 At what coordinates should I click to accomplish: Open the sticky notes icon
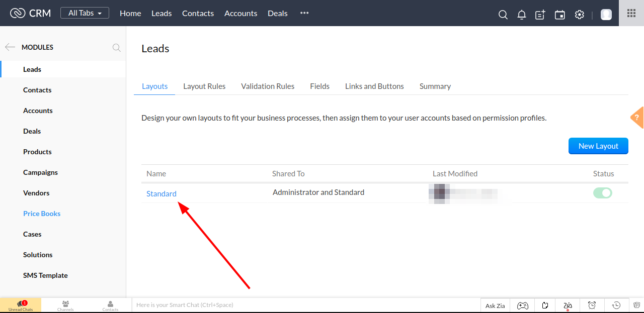pyautogui.click(x=545, y=305)
